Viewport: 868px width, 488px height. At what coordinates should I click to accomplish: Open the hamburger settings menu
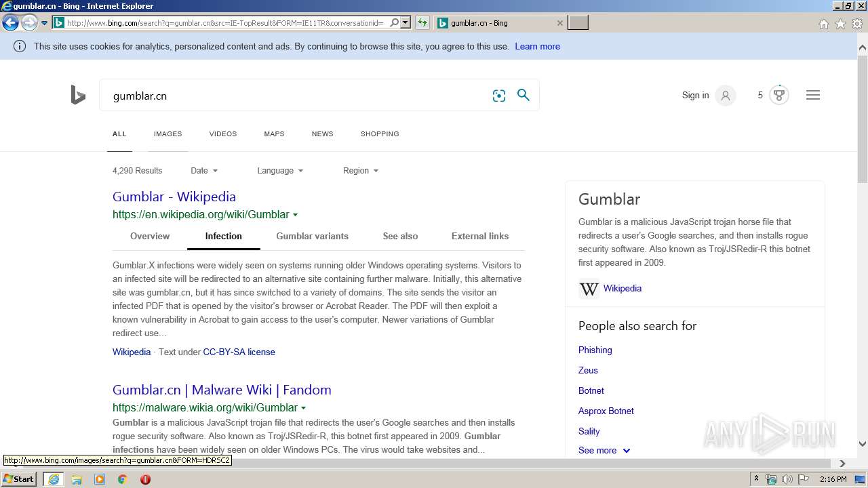[x=813, y=95]
